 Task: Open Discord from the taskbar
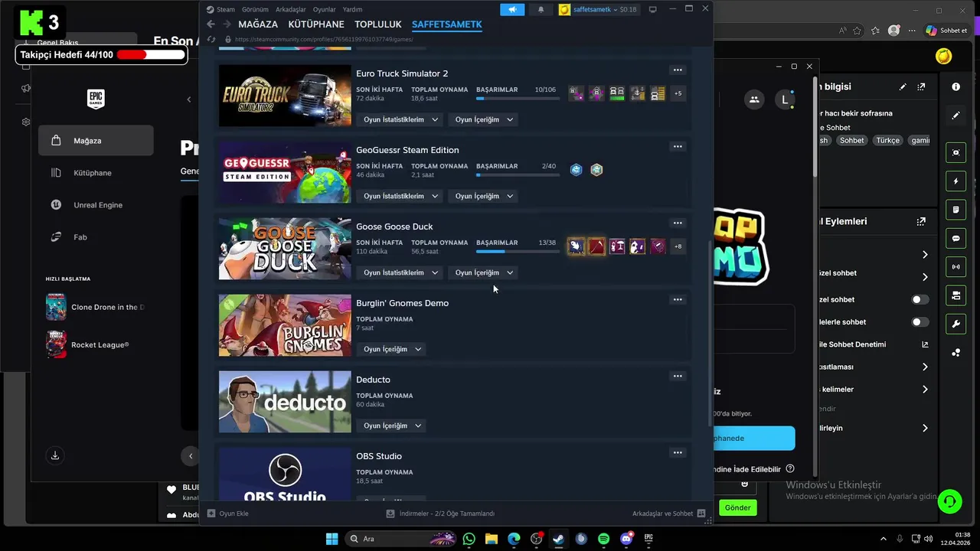626,539
